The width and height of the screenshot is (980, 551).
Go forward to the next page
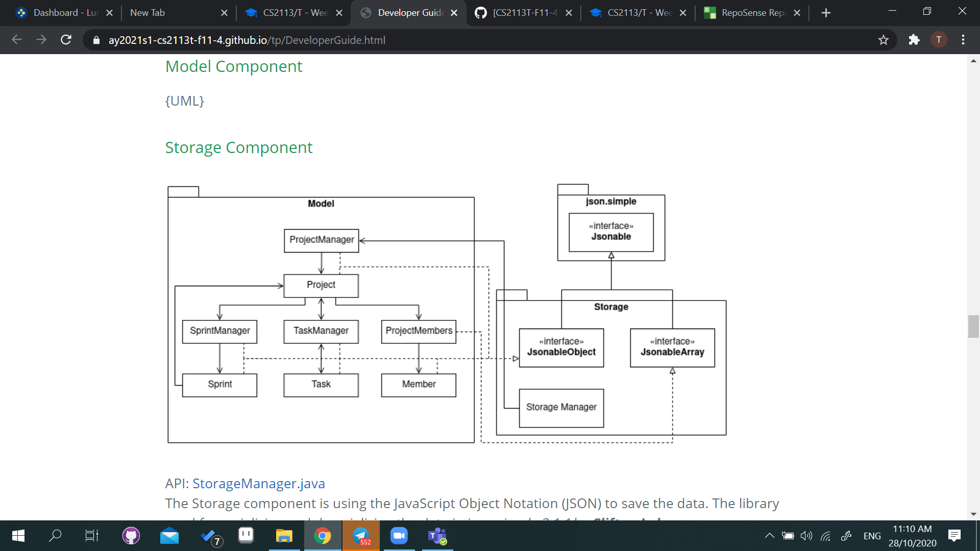pos(41,40)
